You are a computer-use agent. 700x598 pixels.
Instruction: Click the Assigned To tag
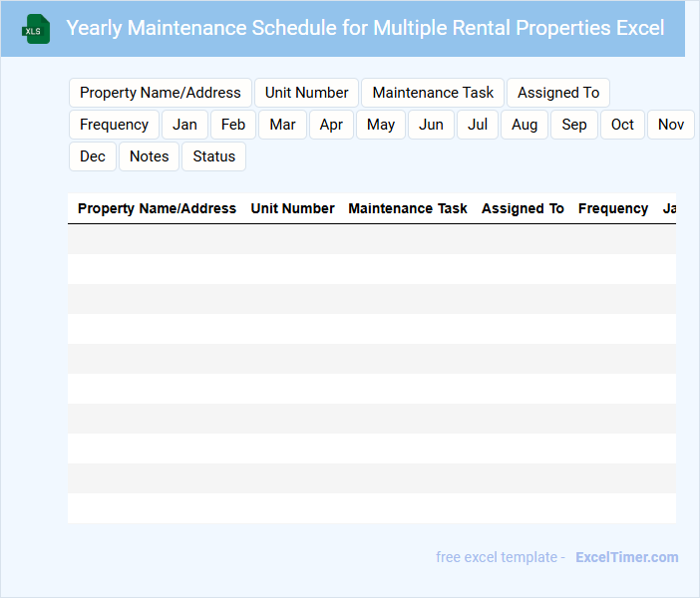(558, 93)
